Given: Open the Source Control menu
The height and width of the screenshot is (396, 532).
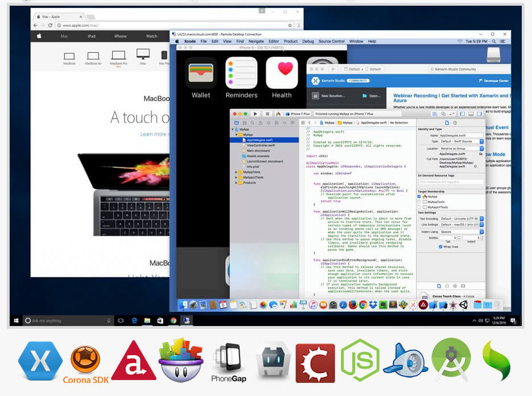Looking at the screenshot, I should [x=332, y=42].
